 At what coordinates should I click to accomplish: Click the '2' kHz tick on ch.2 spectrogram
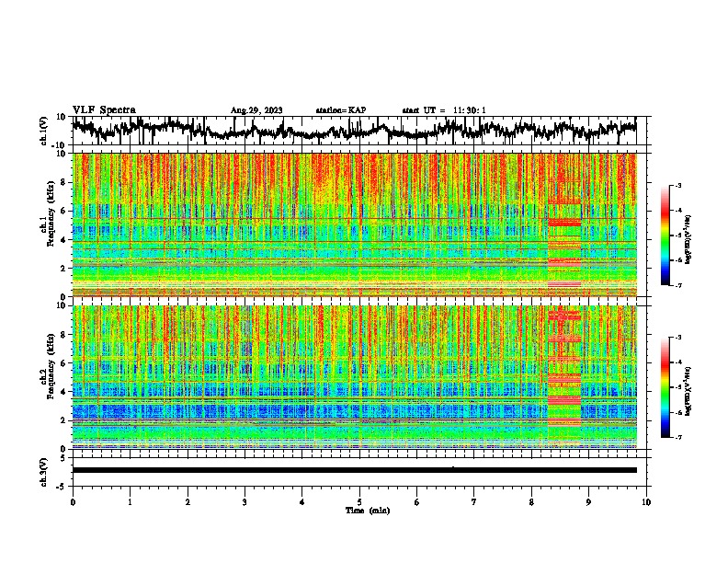(64, 420)
